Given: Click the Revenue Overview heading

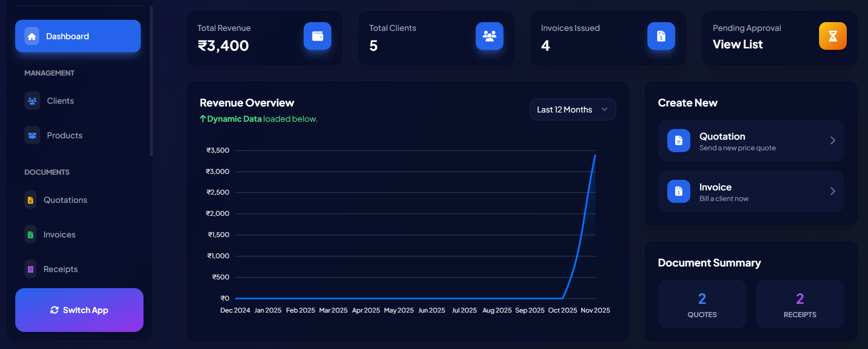Looking at the screenshot, I should (x=247, y=103).
